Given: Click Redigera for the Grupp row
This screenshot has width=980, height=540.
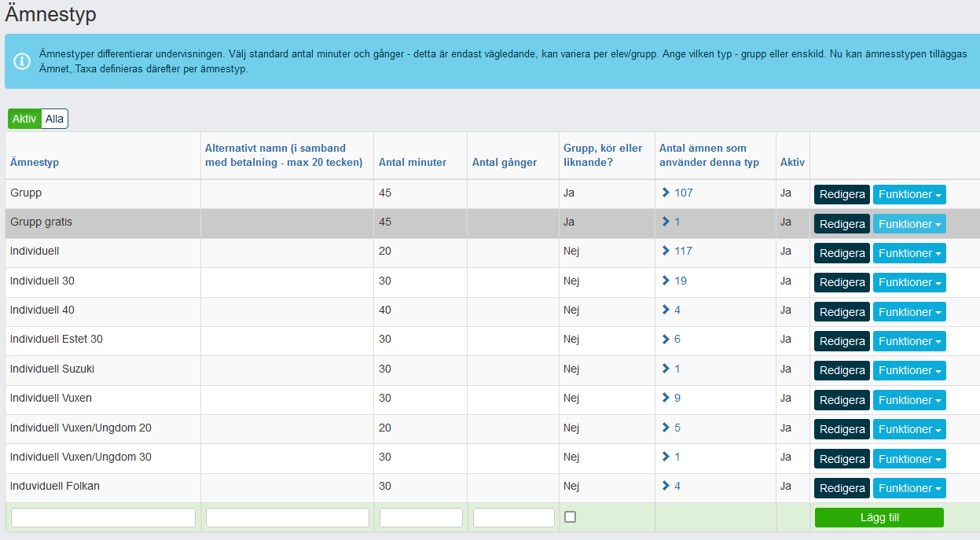Looking at the screenshot, I should (x=842, y=194).
